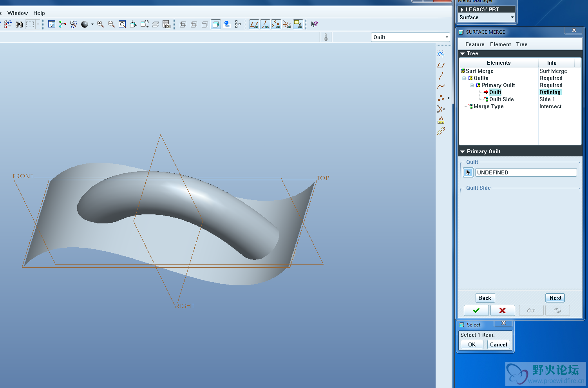Switch to Shading display

pyautogui.click(x=216, y=24)
